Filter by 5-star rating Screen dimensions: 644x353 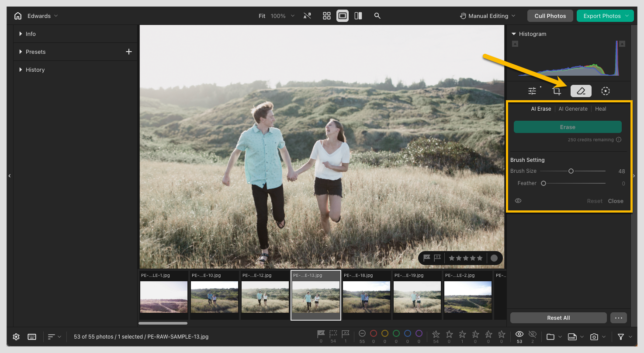pos(502,334)
